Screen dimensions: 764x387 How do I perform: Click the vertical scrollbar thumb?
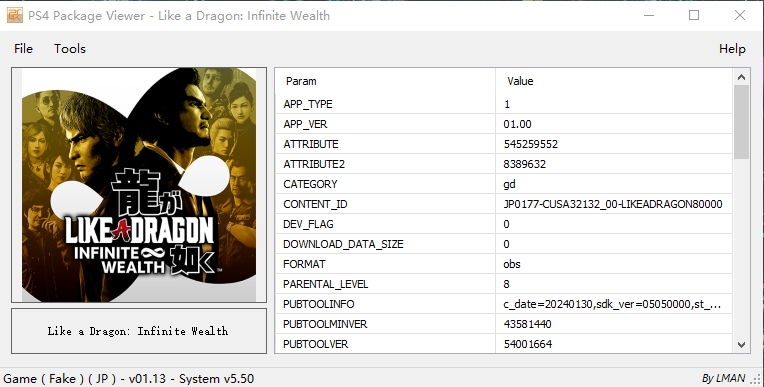click(741, 122)
